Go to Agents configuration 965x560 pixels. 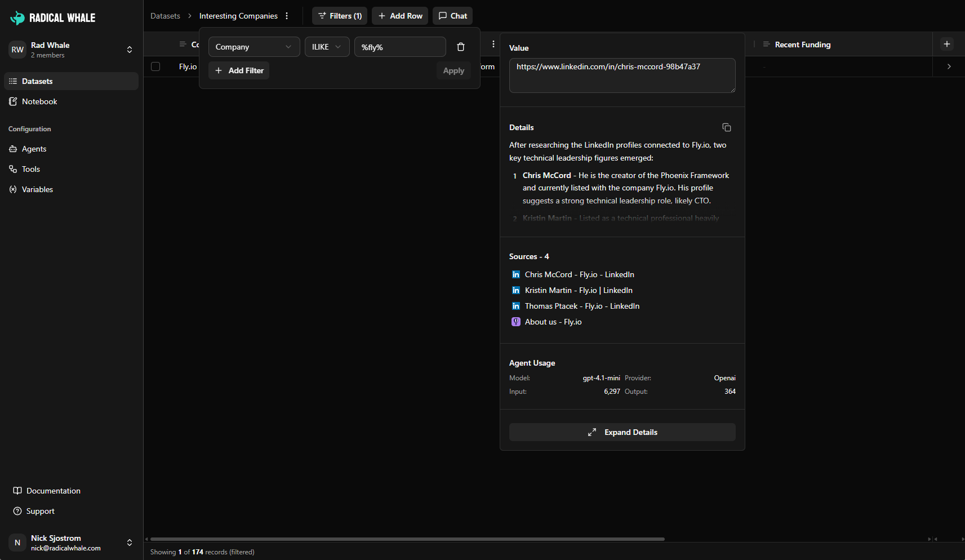click(71, 149)
